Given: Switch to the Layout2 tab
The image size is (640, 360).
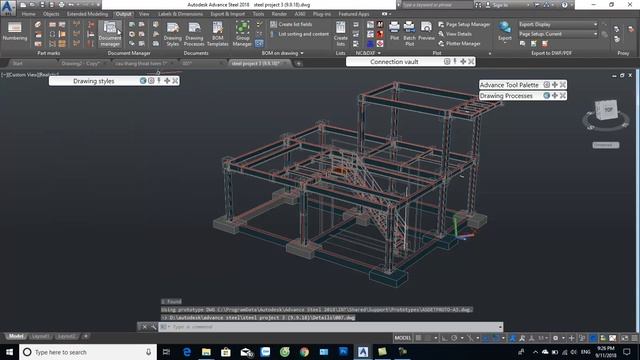Looking at the screenshot, I should pos(66,336).
